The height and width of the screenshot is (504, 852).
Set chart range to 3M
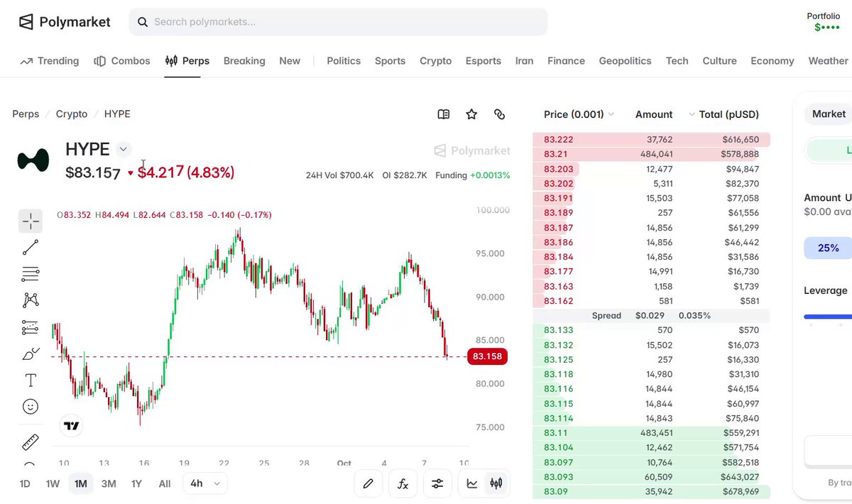pos(109,484)
